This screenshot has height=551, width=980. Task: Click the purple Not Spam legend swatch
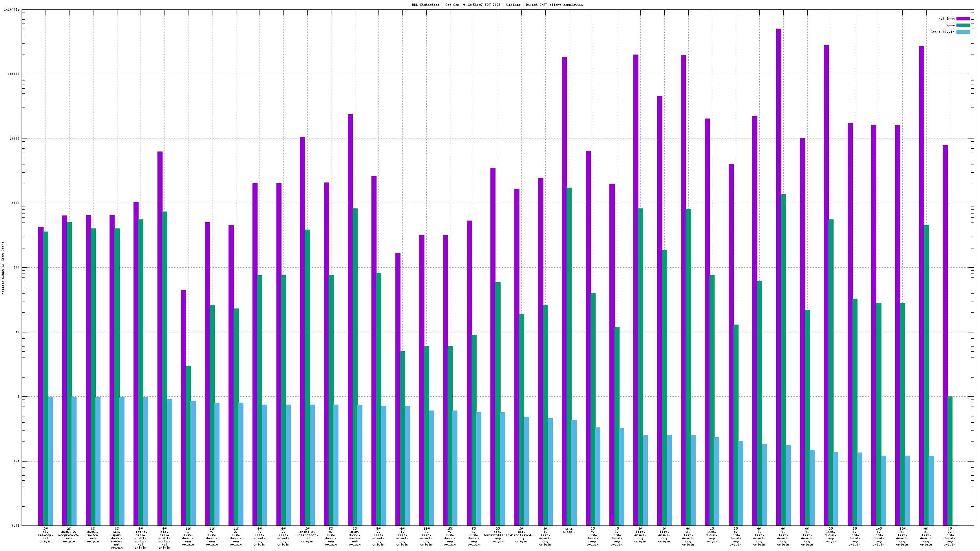point(963,18)
